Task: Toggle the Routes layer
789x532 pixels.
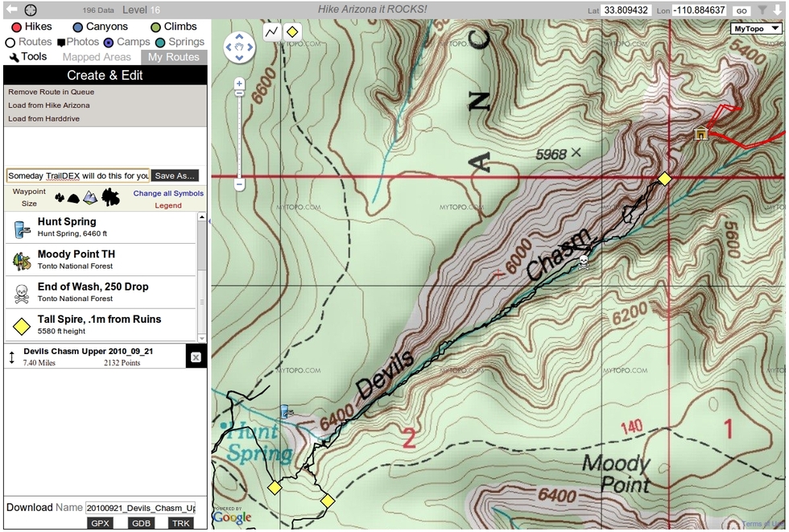Action: click(29, 42)
